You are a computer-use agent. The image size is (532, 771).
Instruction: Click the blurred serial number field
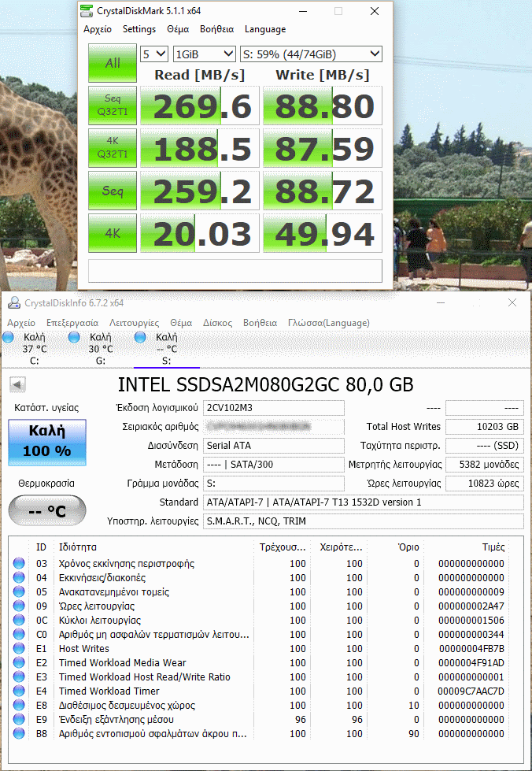[274, 426]
